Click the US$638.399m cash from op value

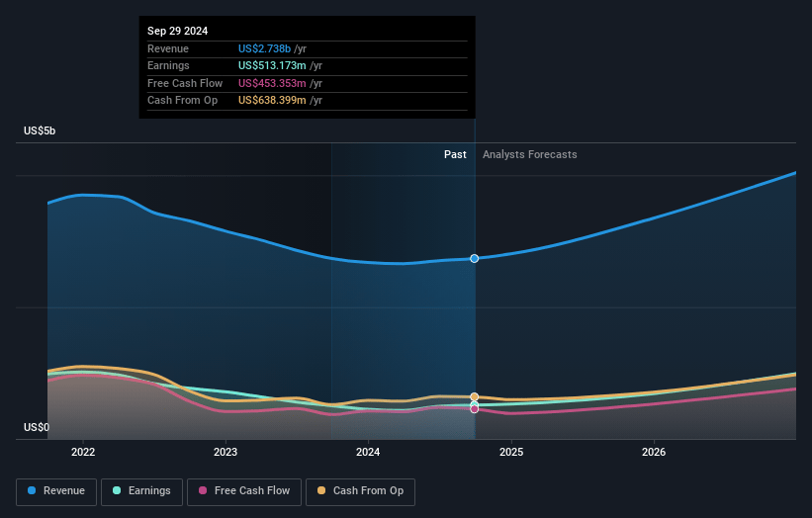tap(272, 101)
